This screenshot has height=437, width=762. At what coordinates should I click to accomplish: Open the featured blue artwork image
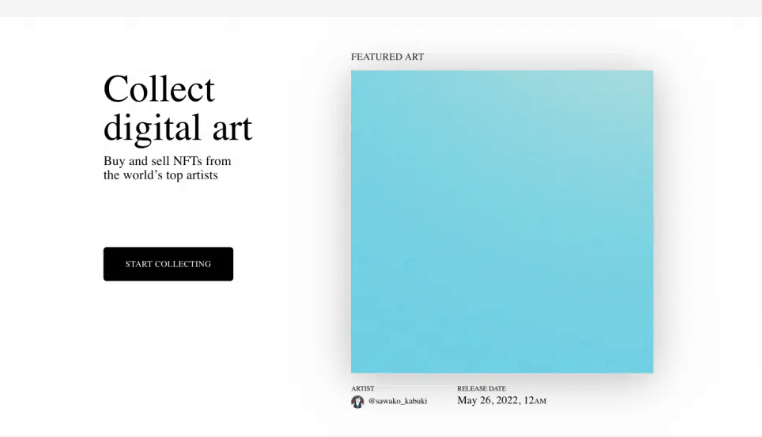click(502, 222)
